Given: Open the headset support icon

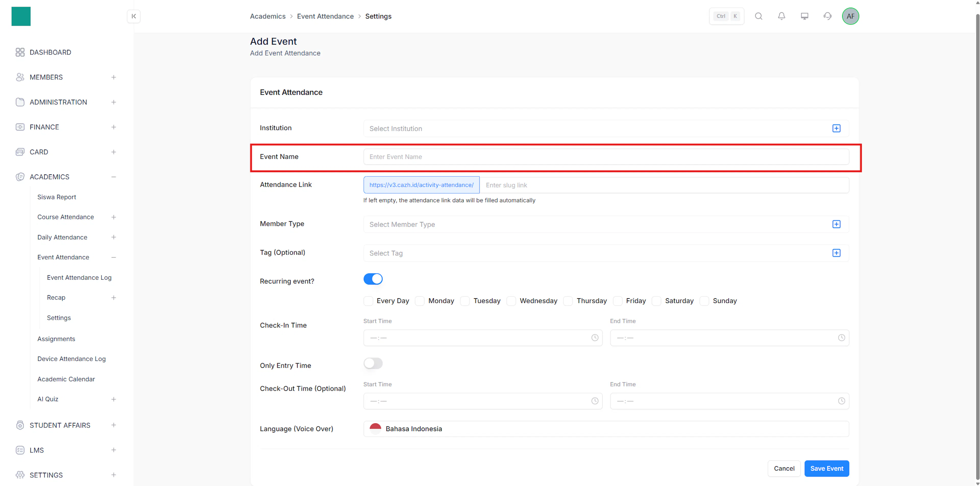Looking at the screenshot, I should pos(827,16).
